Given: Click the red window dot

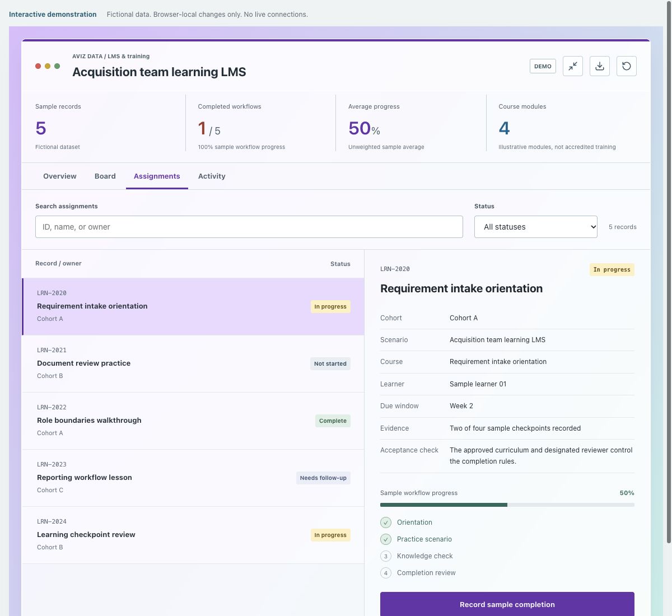Looking at the screenshot, I should point(38,66).
